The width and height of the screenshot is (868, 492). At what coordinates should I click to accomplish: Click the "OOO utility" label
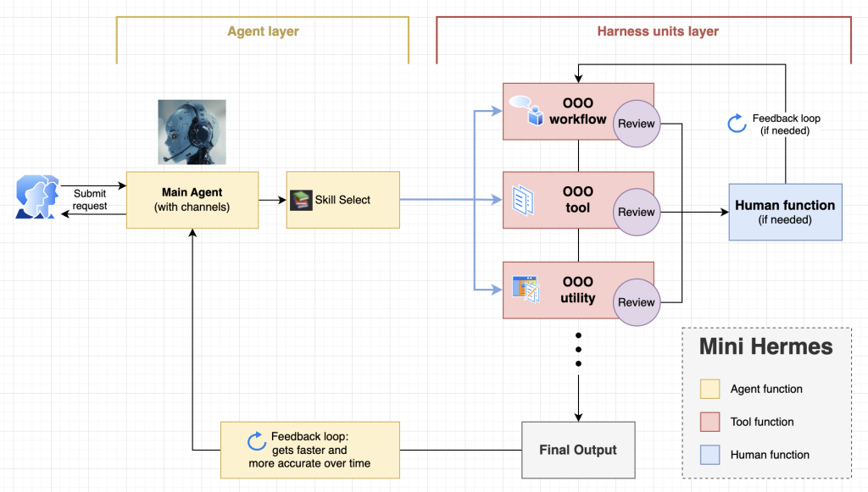point(578,290)
